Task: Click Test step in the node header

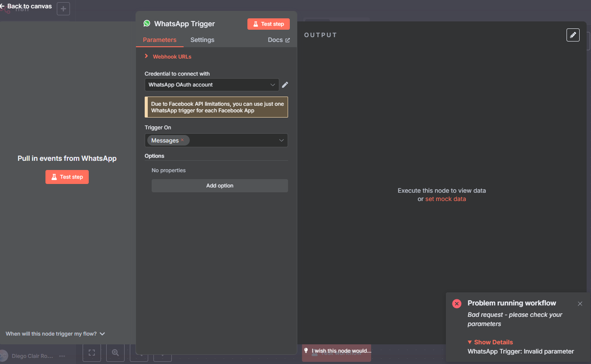Action: [x=268, y=24]
